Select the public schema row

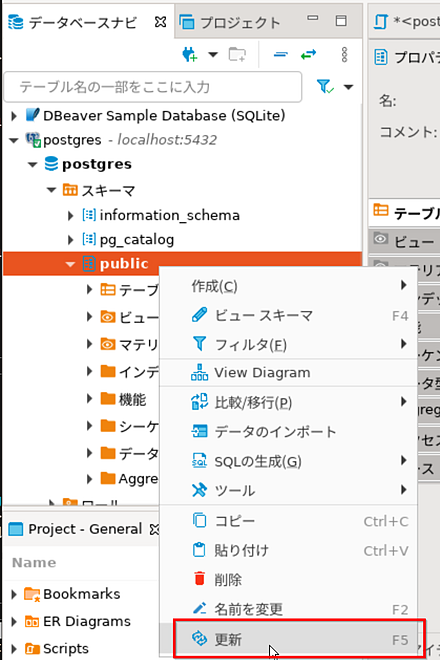click(x=182, y=264)
